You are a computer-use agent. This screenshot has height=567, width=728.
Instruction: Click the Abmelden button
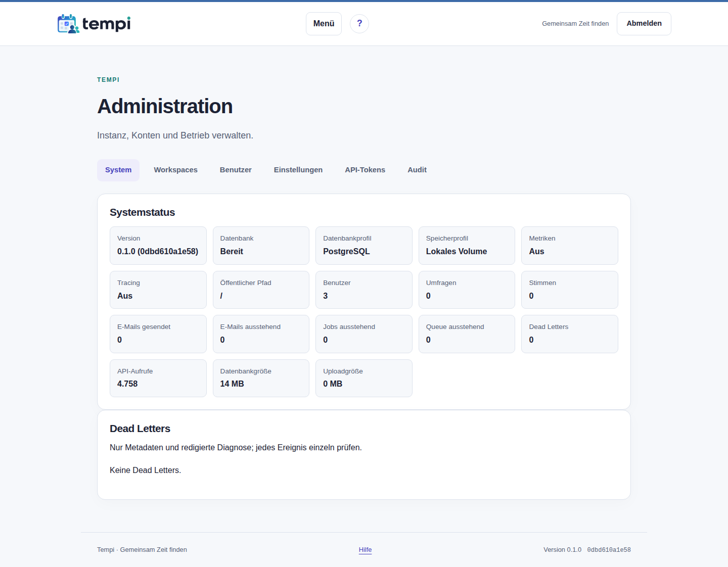644,24
